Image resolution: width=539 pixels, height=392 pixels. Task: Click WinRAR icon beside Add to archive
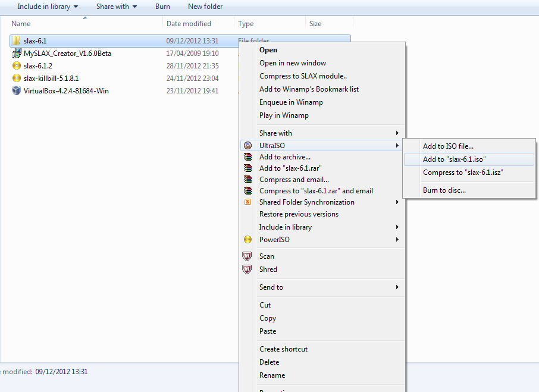tap(247, 157)
